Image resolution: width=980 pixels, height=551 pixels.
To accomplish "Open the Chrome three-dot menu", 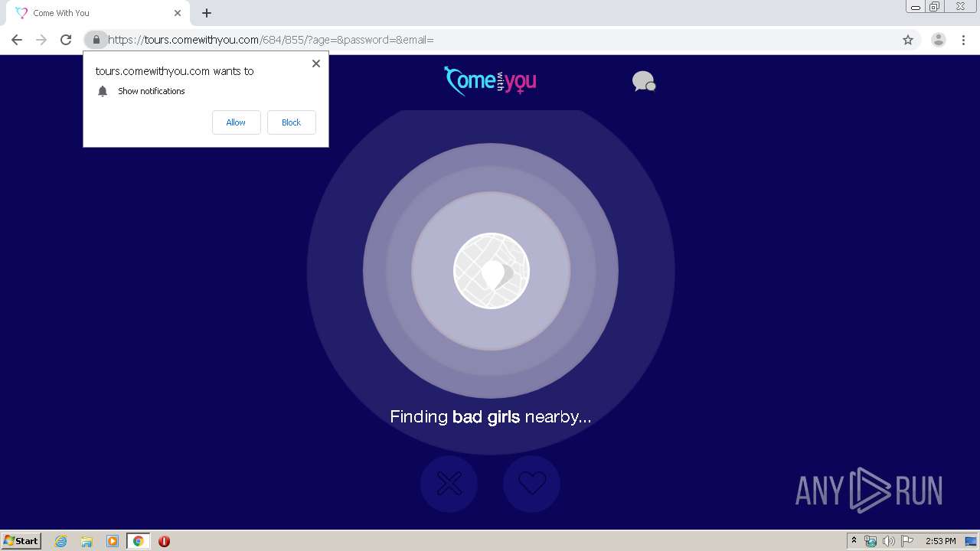I will tap(963, 40).
